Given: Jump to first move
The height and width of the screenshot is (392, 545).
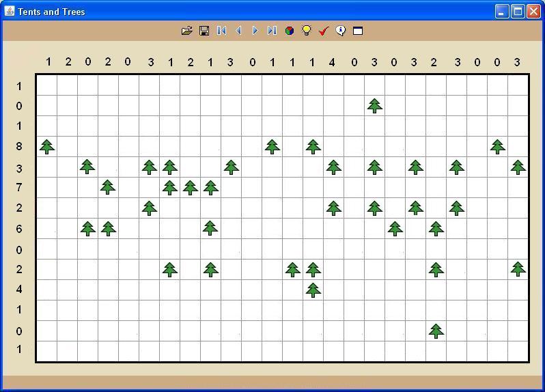Looking at the screenshot, I should coord(221,31).
